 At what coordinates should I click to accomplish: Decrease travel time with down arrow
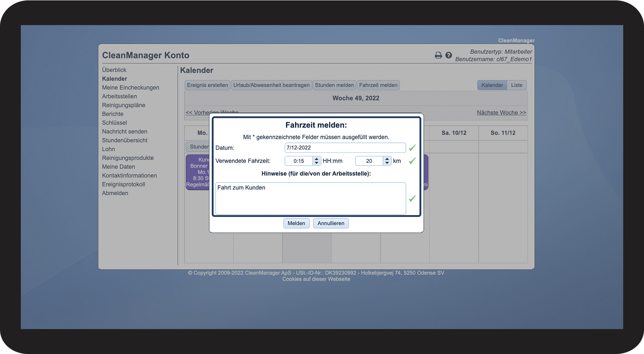[316, 163]
